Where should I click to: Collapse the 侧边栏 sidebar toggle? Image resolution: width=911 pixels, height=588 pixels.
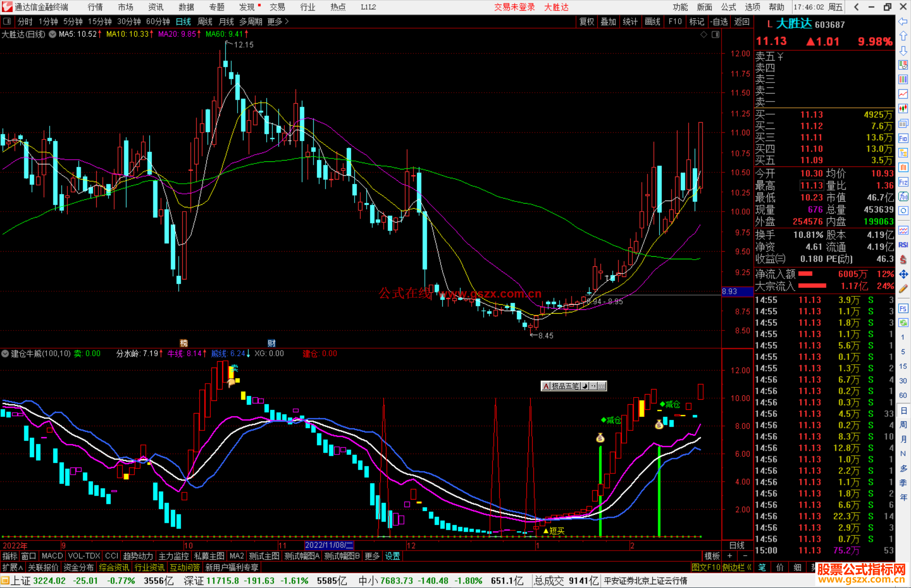tap(737, 567)
